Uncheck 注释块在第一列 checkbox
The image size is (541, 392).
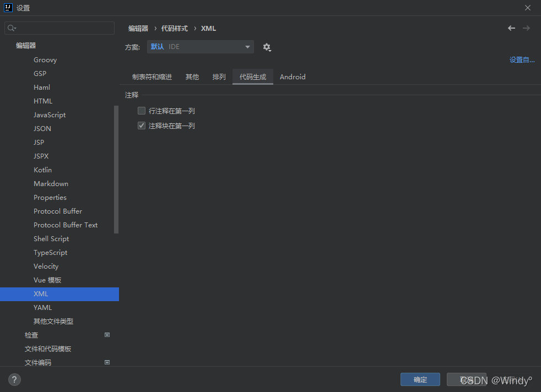(142, 126)
